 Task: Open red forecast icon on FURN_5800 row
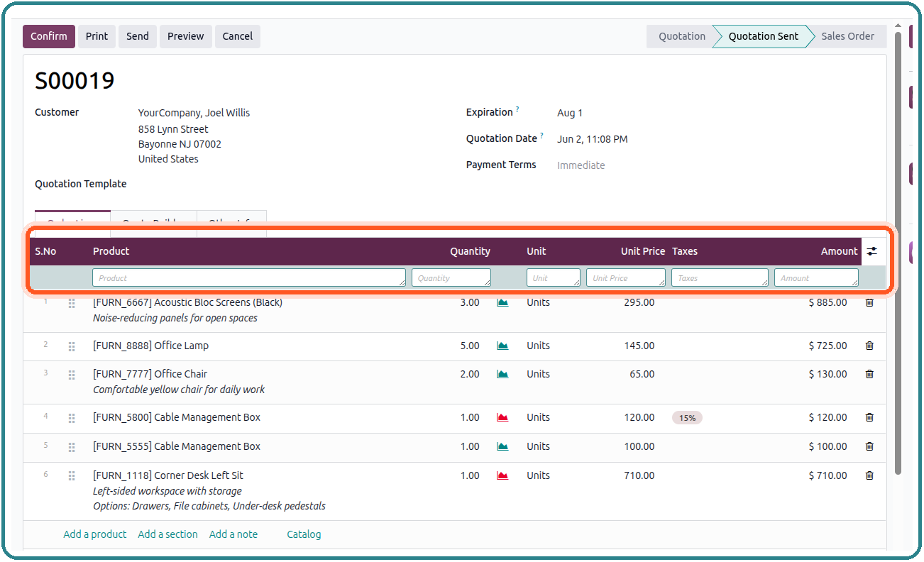pos(502,418)
